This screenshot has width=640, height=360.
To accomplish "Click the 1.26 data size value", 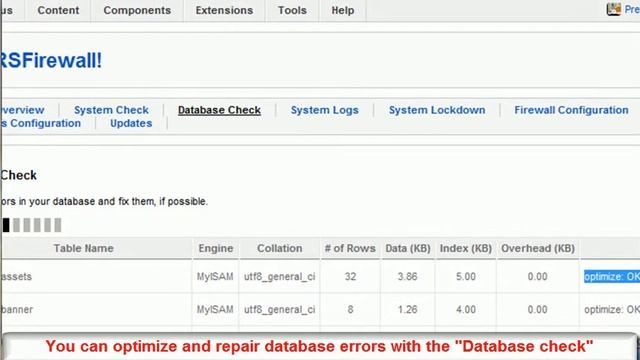I will (407, 309).
